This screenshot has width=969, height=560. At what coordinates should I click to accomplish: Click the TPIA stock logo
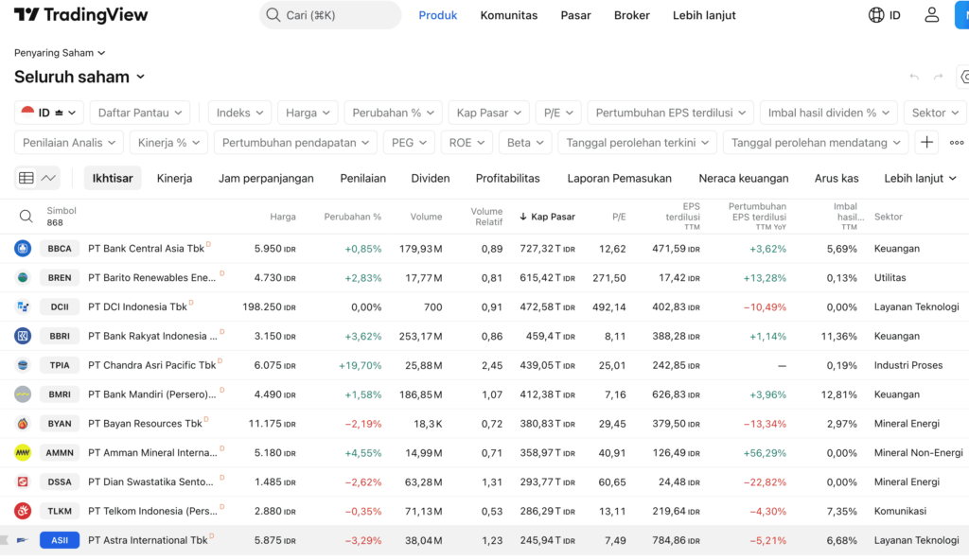coord(23,365)
